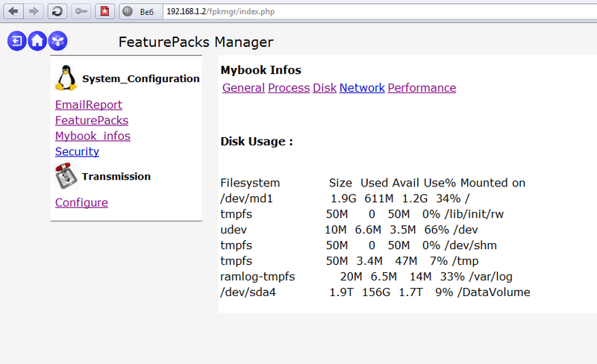The image size is (597, 364).
Task: Open the Security link
Action: pos(78,151)
